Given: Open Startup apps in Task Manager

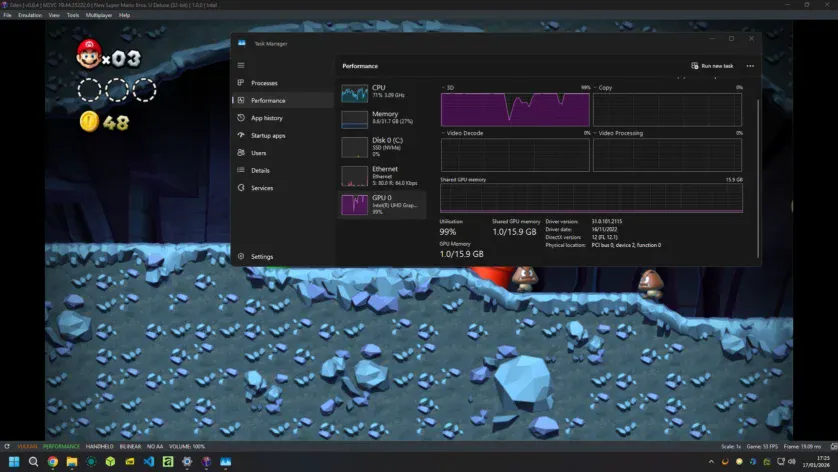Looking at the screenshot, I should [268, 135].
